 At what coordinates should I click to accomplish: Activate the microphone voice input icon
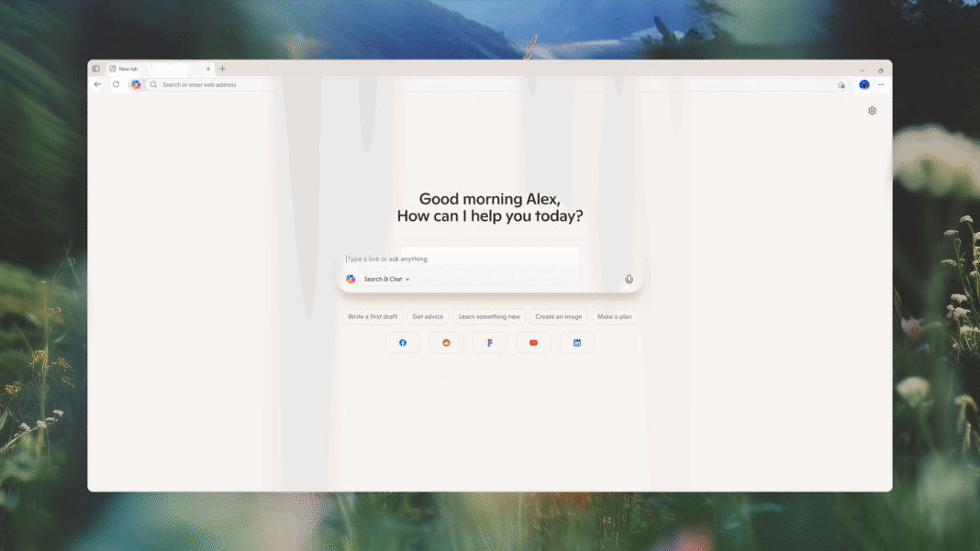pyautogui.click(x=629, y=279)
